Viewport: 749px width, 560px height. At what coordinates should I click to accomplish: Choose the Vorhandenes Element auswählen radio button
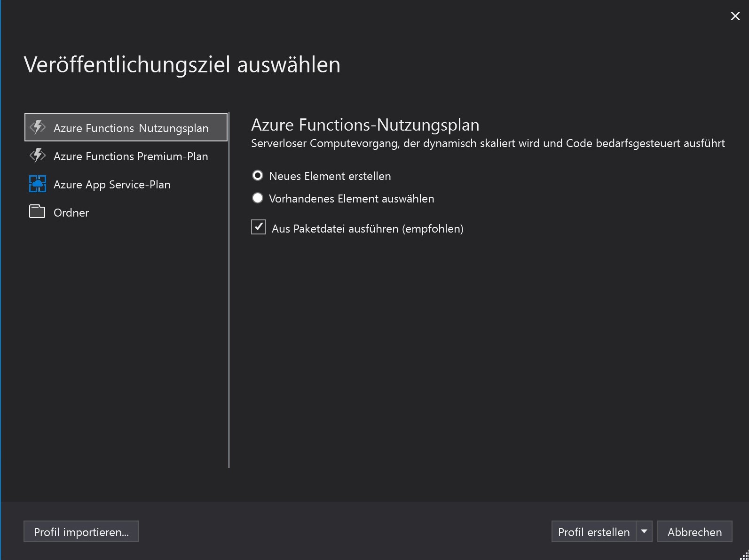pos(258,198)
